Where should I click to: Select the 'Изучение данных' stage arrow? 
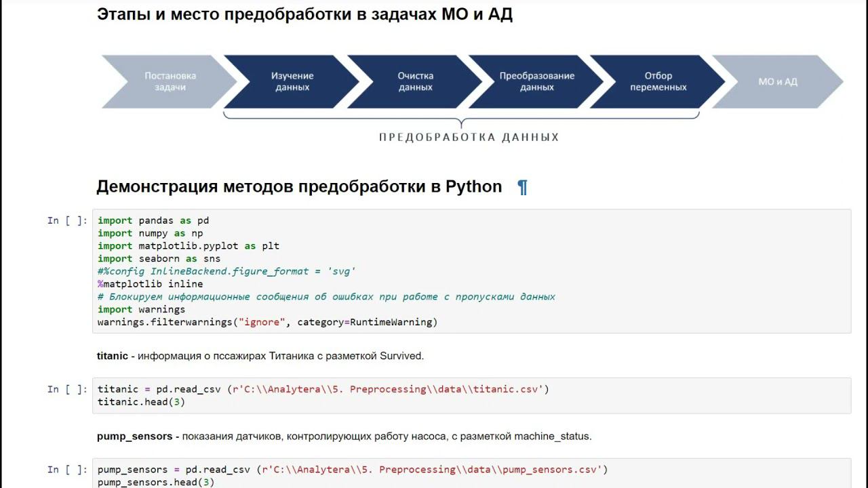[292, 81]
